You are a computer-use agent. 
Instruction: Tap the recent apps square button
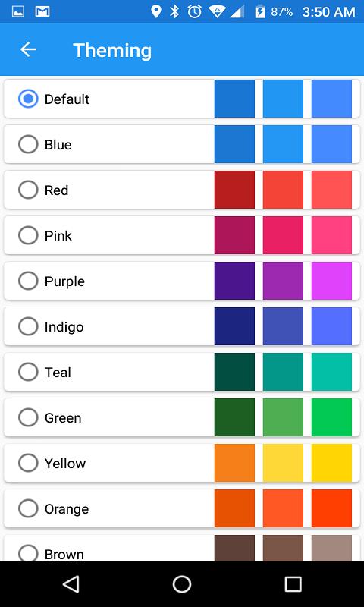[293, 583]
